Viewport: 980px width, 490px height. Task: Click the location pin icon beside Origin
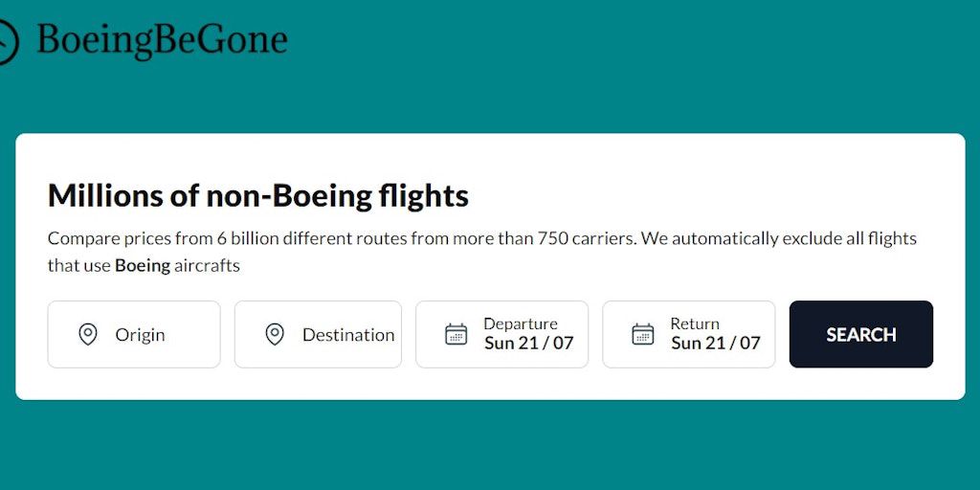(88, 334)
